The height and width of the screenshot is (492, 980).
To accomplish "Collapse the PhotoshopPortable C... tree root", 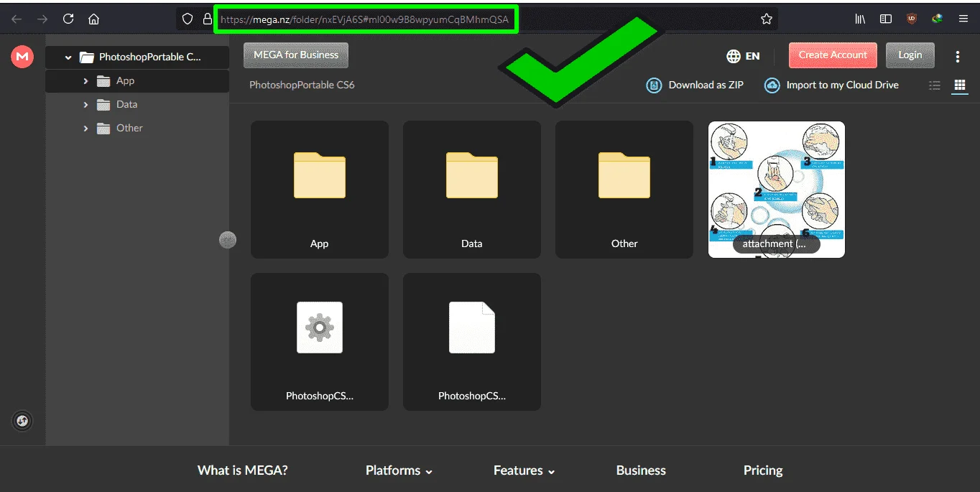I will coord(68,57).
